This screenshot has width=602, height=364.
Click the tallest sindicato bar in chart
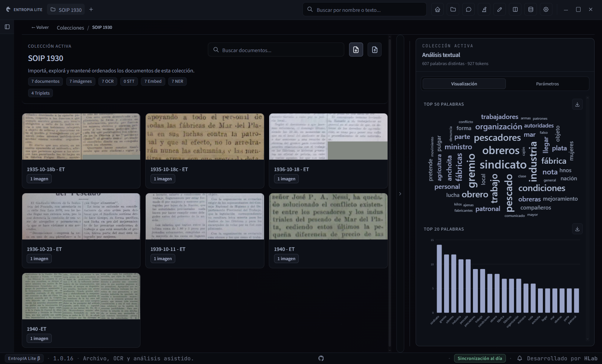coord(439,279)
